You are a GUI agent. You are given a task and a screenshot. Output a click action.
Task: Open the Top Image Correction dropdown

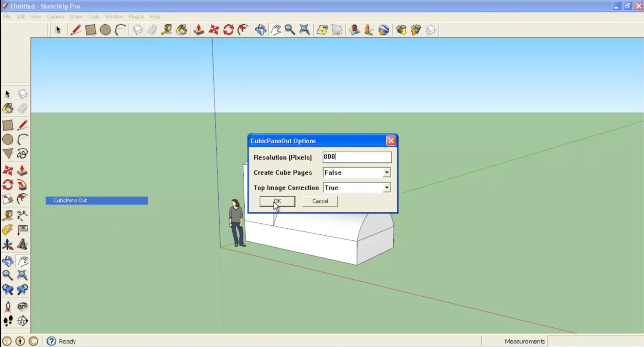(x=387, y=188)
